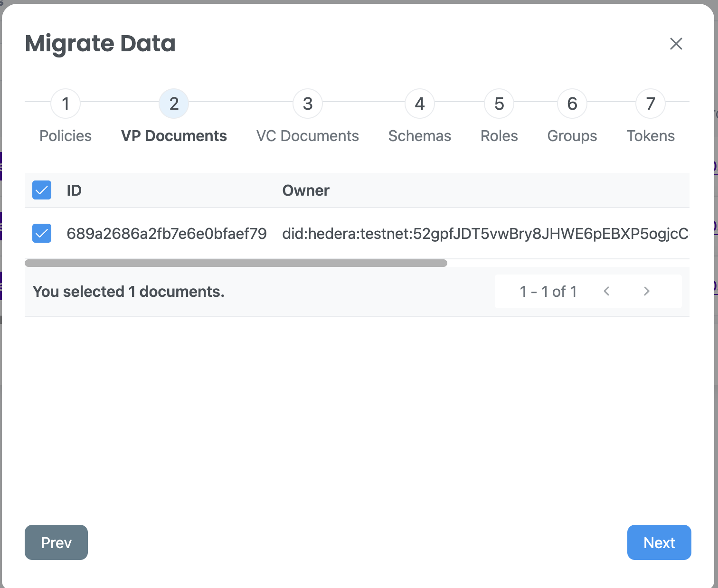Go to next page of results

[x=646, y=291]
